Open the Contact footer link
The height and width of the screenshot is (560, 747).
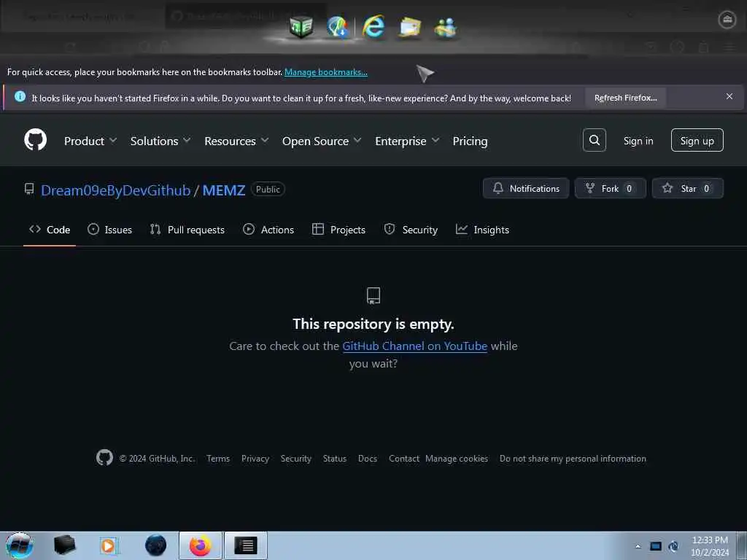(404, 458)
